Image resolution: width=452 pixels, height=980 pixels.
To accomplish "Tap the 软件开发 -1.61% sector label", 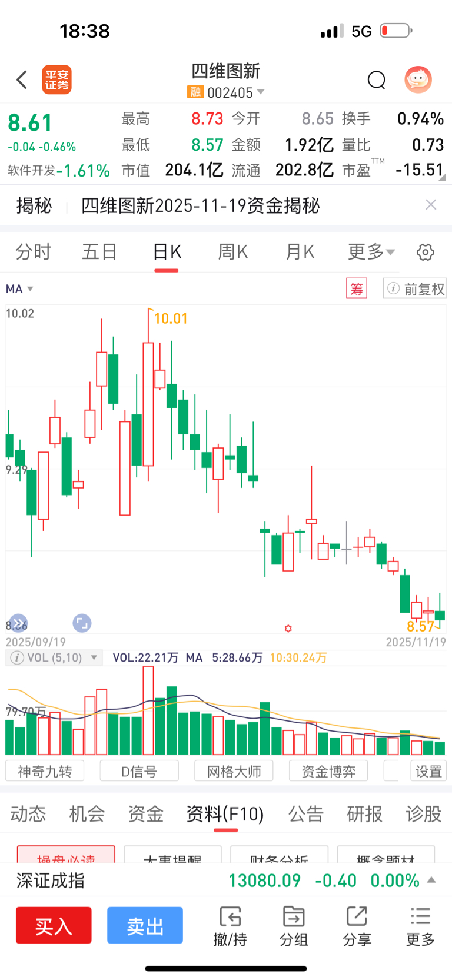I will [59, 171].
